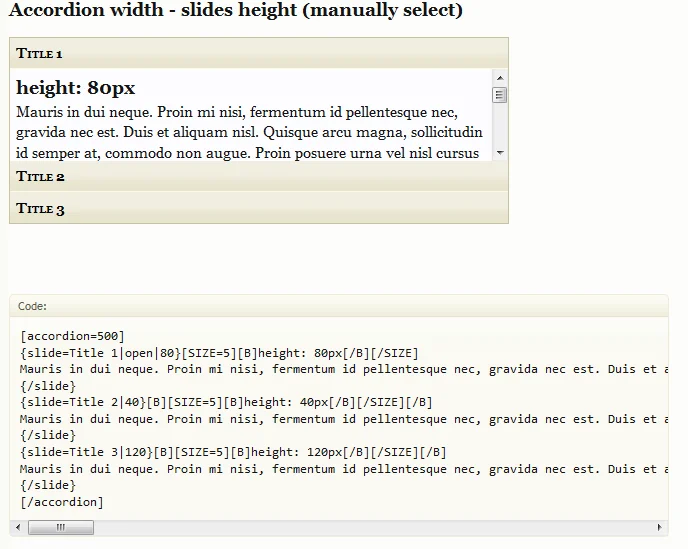The width and height of the screenshot is (688, 549).
Task: Place cursor on the {slide=Title 1|open|80} code line
Action: click(x=219, y=353)
